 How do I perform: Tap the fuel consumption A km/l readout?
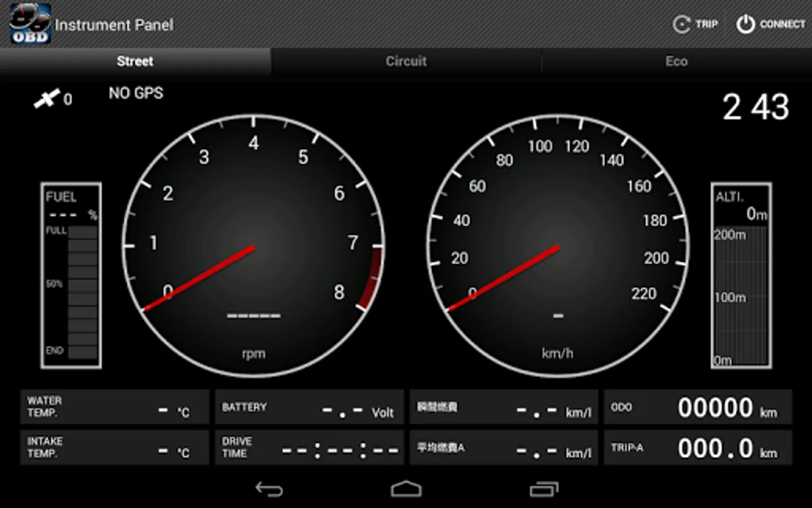tap(504, 447)
